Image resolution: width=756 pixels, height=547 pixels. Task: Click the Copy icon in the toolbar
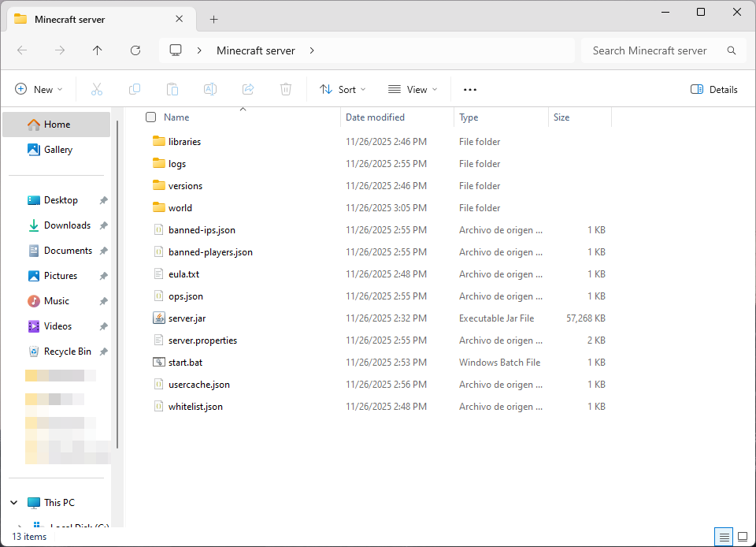click(x=134, y=89)
